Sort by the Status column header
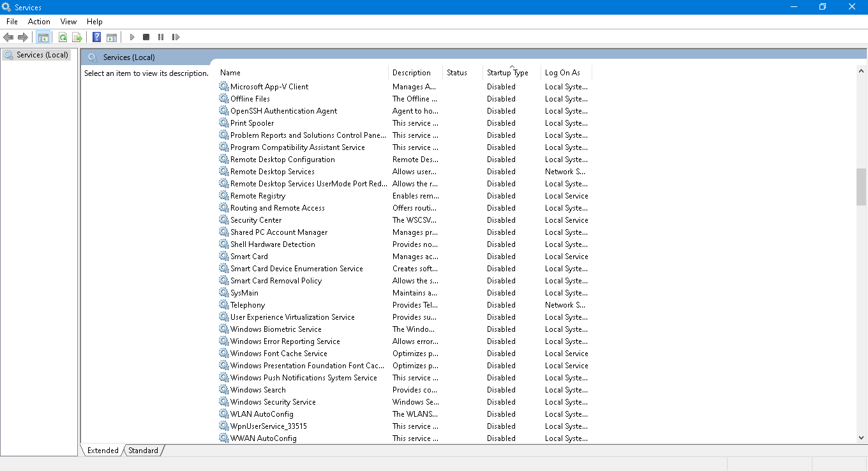The image size is (868, 471). [463, 73]
